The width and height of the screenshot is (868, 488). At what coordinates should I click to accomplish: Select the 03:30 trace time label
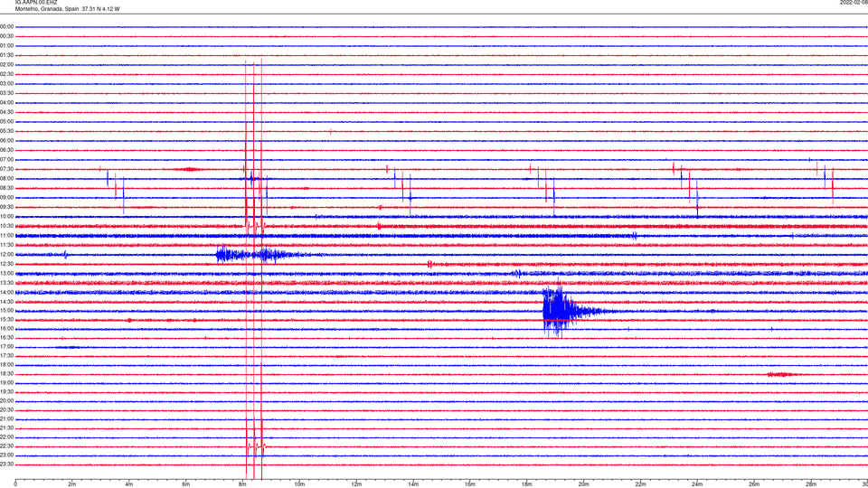click(x=6, y=93)
